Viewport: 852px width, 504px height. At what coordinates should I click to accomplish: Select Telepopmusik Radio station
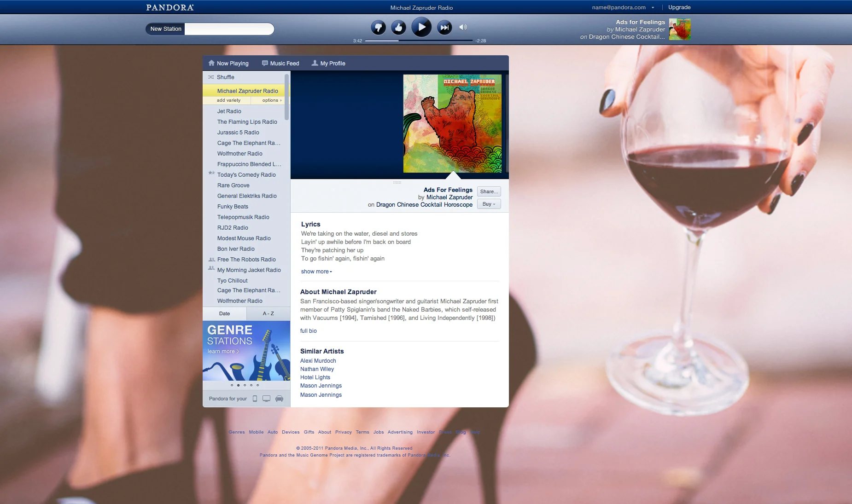(243, 217)
